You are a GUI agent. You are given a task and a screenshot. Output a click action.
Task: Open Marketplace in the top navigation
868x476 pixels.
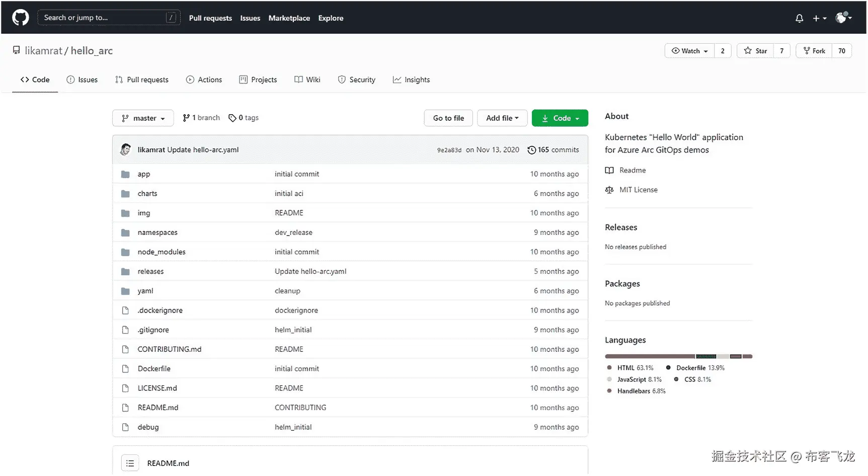[289, 18]
